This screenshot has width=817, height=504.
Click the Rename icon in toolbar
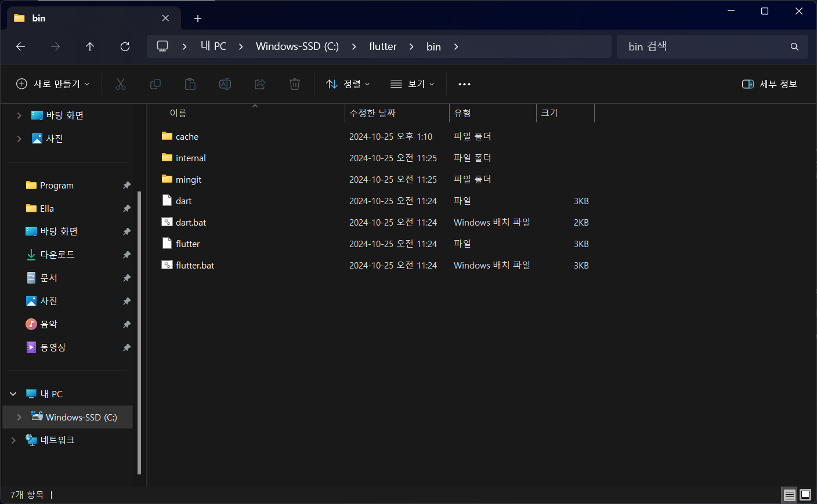225,84
